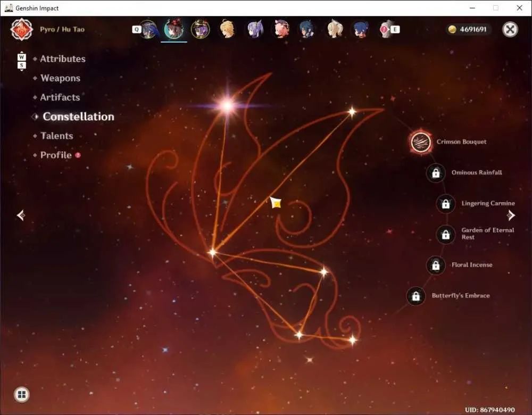Go to the previous character with left arrow
Image resolution: width=532 pixels, height=415 pixels.
[x=21, y=215]
